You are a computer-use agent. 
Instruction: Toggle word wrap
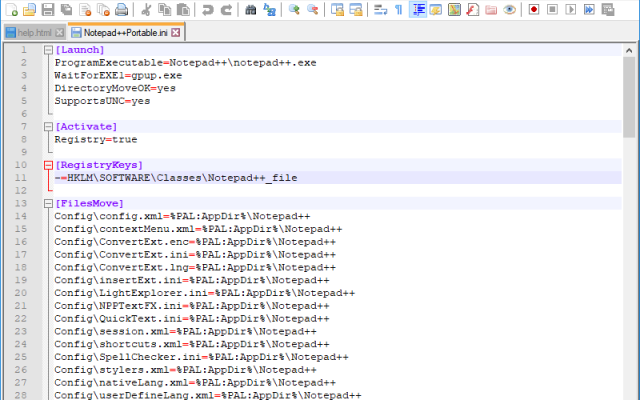pos(380,9)
